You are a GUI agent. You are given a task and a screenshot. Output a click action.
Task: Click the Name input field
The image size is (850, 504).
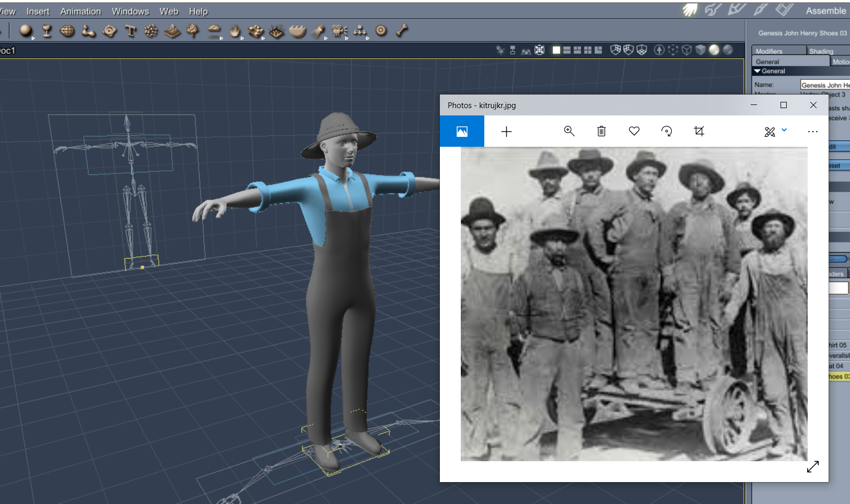click(824, 85)
